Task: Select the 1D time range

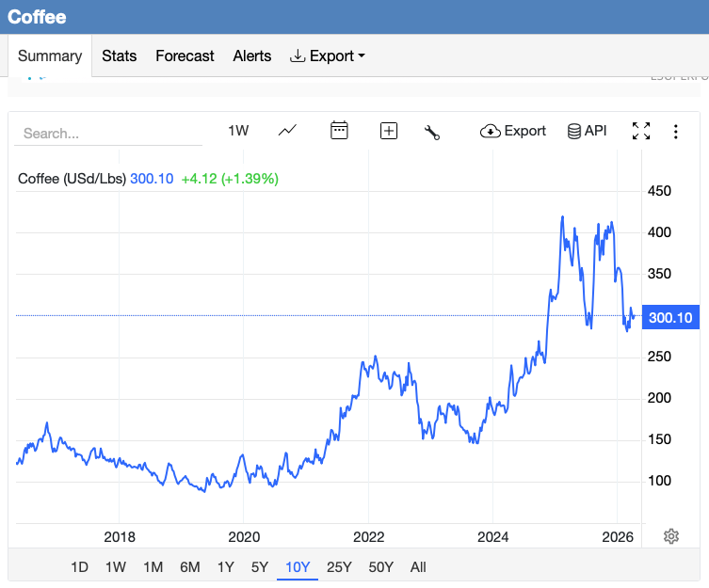Action: [80, 566]
